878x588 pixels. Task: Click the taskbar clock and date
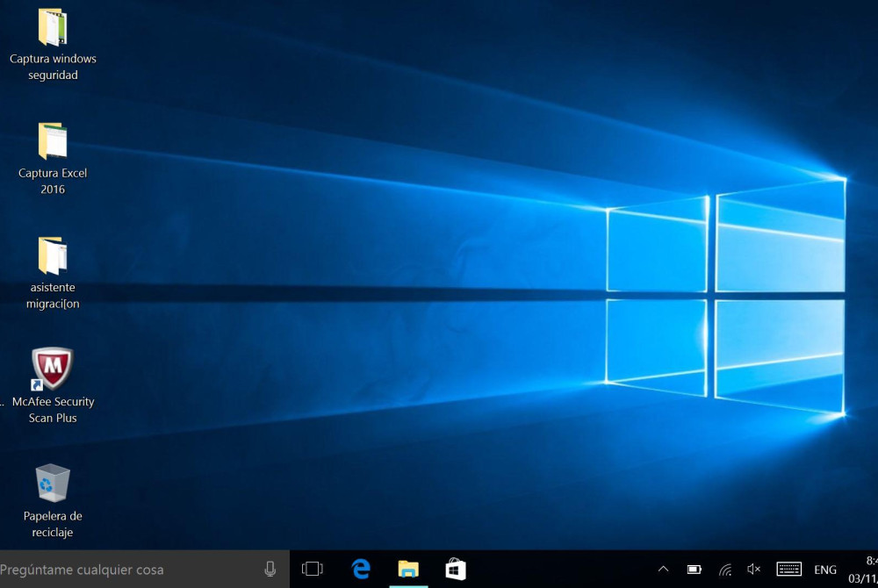tap(863, 569)
